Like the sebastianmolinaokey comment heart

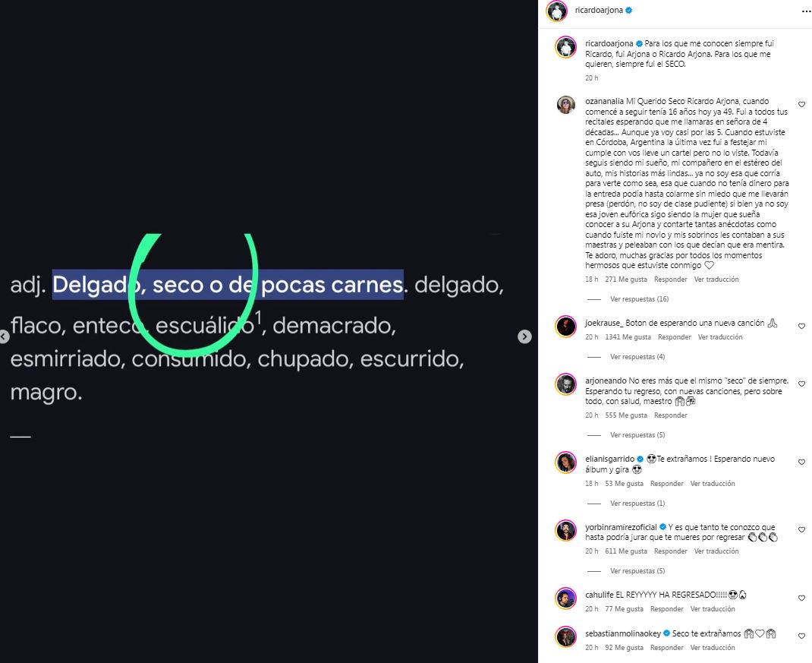point(801,636)
